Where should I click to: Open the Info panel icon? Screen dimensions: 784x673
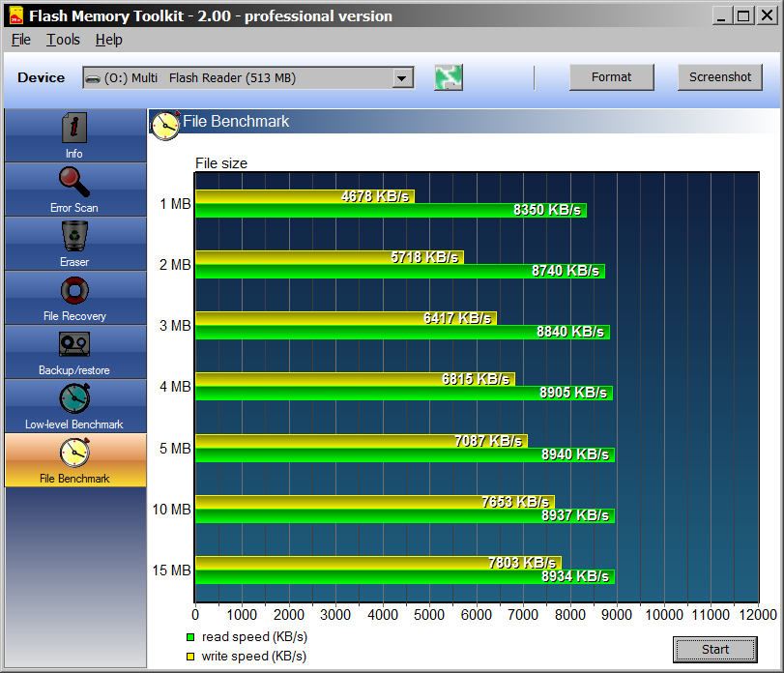[x=74, y=129]
